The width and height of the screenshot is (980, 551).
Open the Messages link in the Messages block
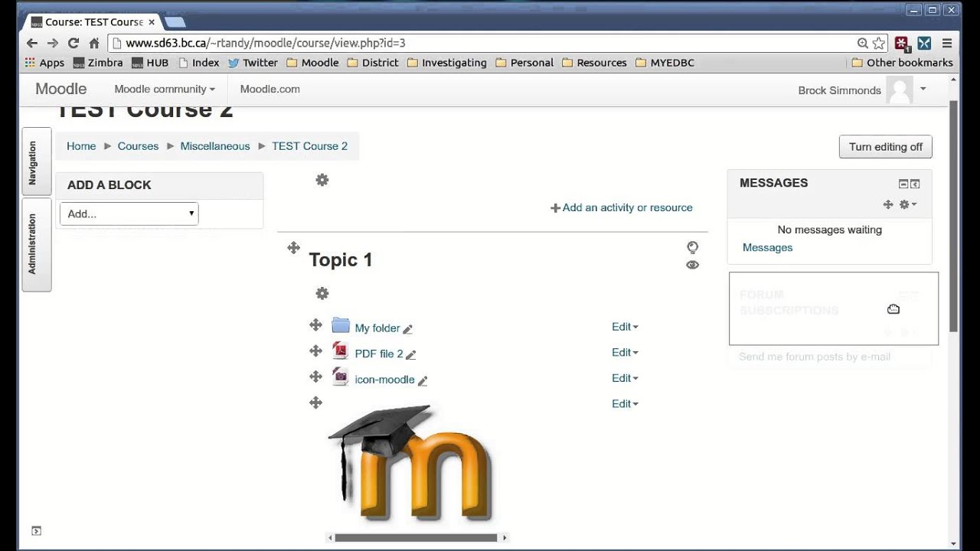click(767, 247)
